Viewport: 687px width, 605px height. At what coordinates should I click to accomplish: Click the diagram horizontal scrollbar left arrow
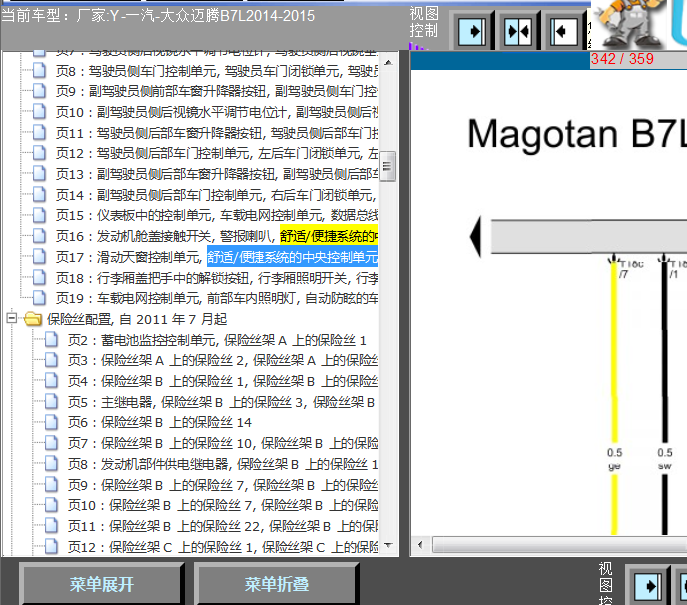[420, 545]
